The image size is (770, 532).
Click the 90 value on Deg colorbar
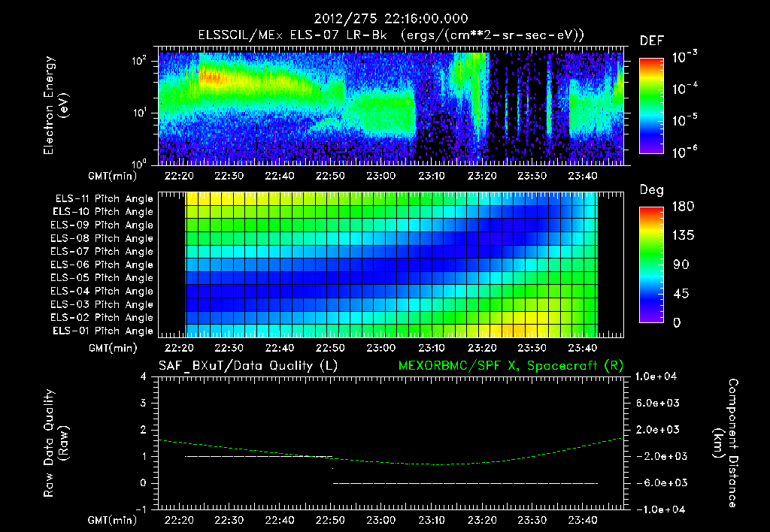(681, 265)
